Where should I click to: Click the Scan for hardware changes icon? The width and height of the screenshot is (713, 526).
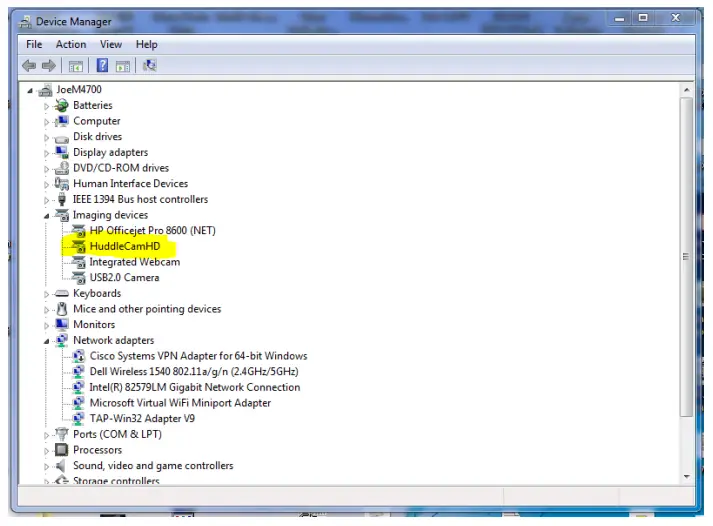[x=150, y=65]
